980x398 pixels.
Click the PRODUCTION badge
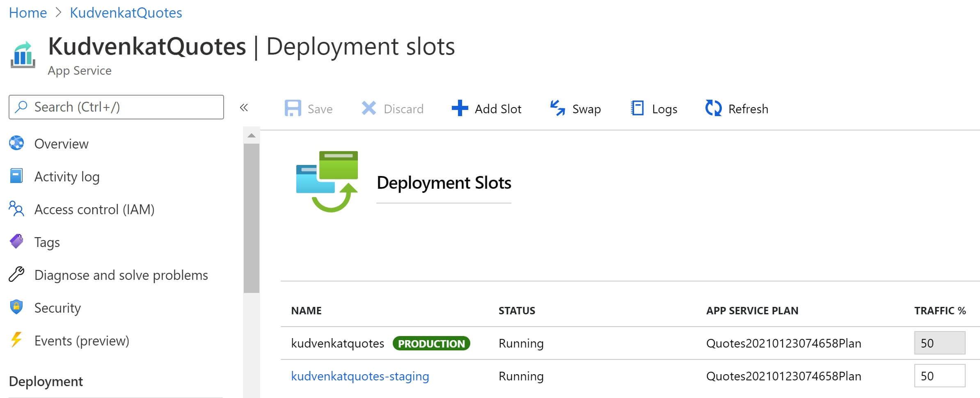pos(431,343)
